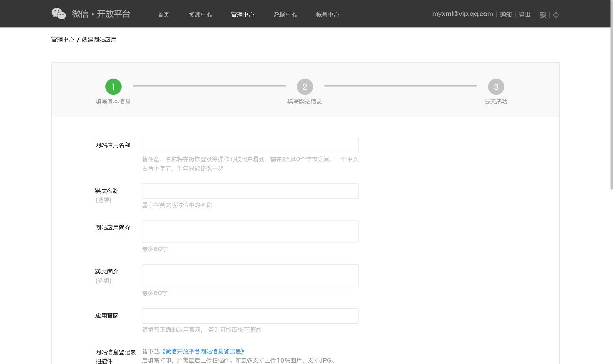Click the WeChat logo icon

(x=59, y=14)
